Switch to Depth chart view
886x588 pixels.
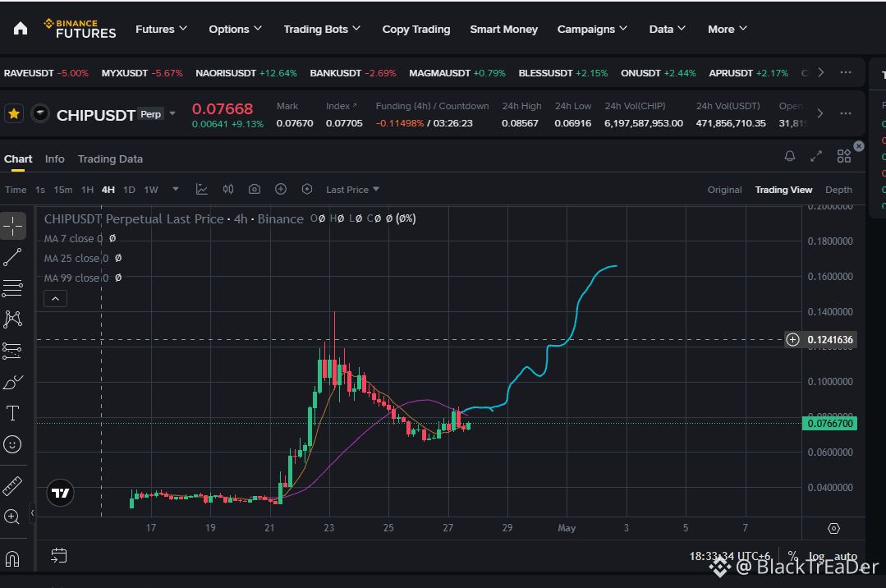(838, 190)
